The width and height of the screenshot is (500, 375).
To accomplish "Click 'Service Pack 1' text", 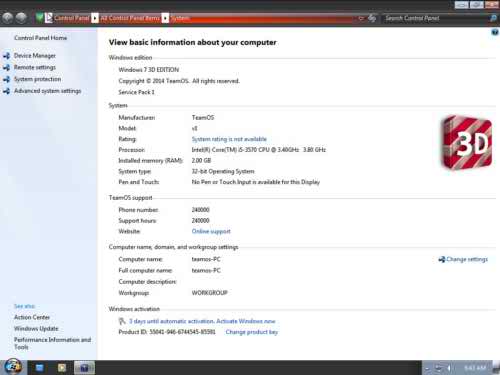I will (136, 92).
